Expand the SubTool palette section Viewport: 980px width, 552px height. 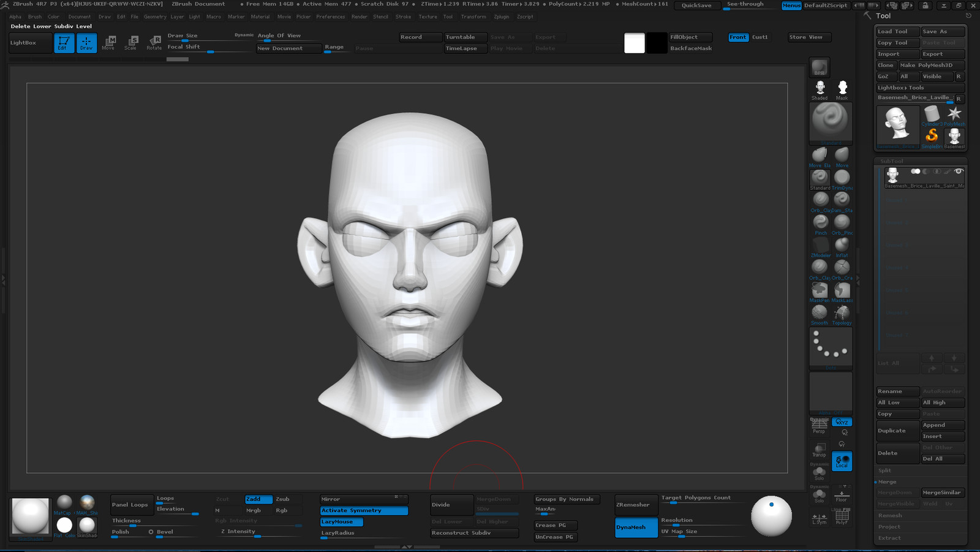(x=891, y=161)
